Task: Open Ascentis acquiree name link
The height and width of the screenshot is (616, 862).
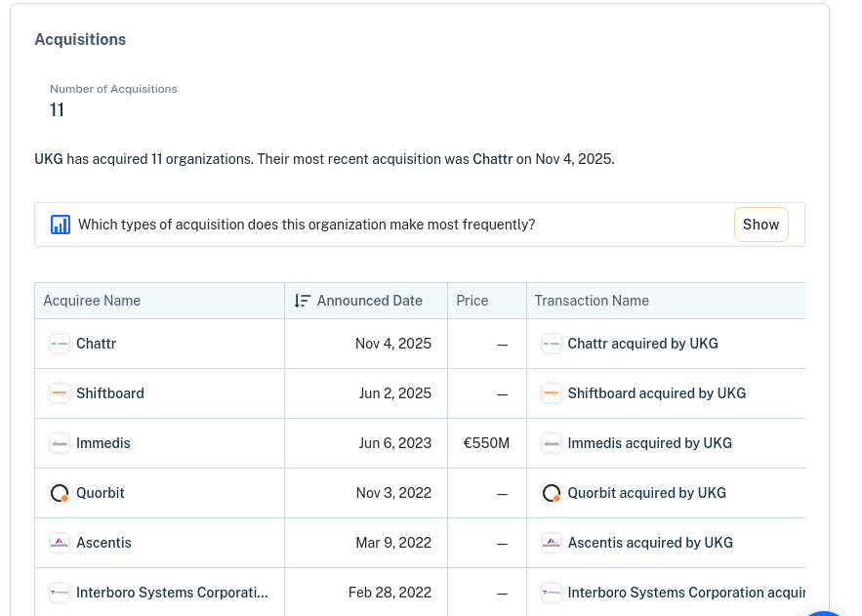Action: (103, 543)
